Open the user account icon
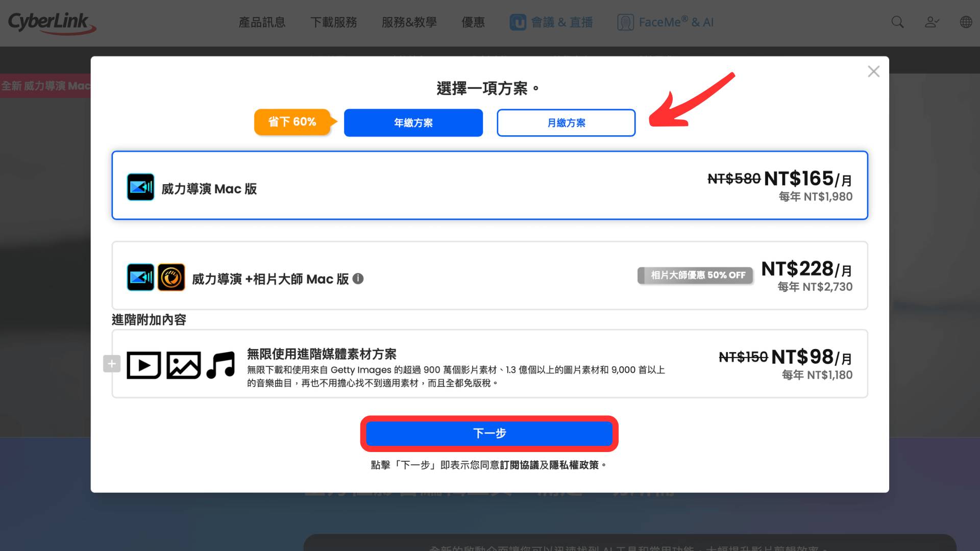This screenshot has height=551, width=980. 932,22
